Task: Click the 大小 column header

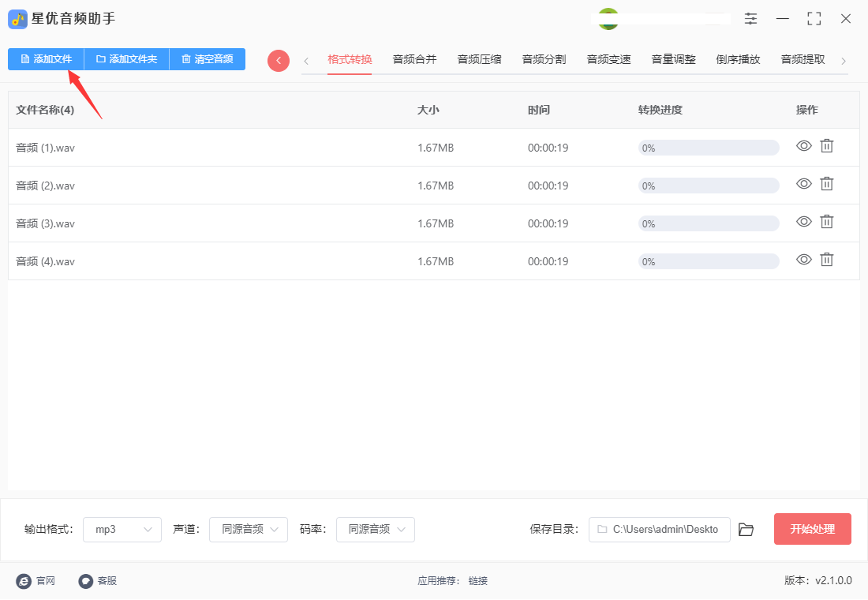Action: pos(428,110)
